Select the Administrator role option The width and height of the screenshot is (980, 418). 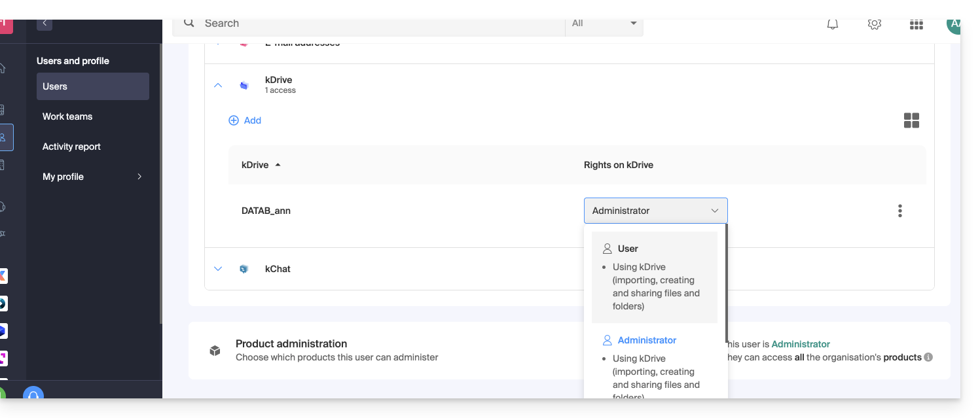pos(647,340)
